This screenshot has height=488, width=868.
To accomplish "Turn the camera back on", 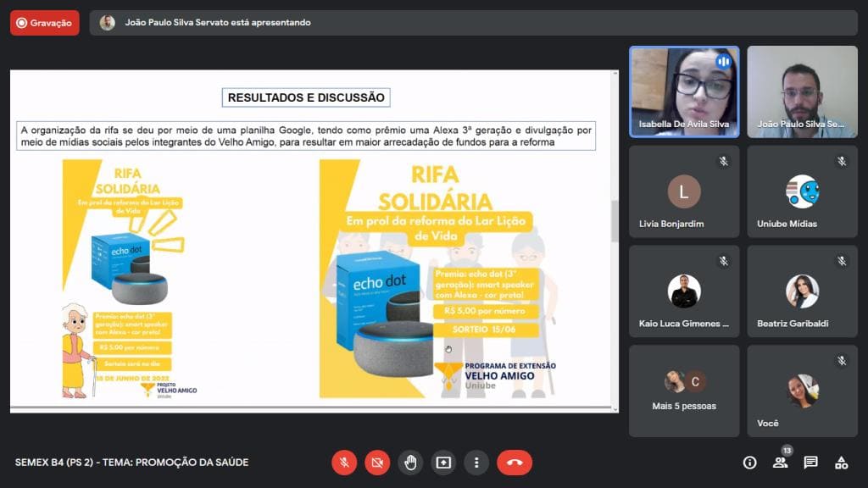I will tap(377, 463).
